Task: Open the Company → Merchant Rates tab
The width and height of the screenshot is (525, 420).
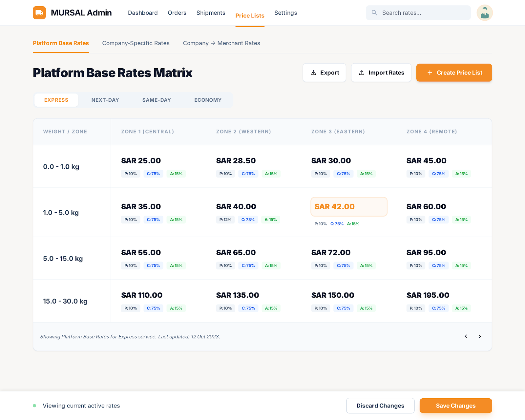Action: point(221,43)
